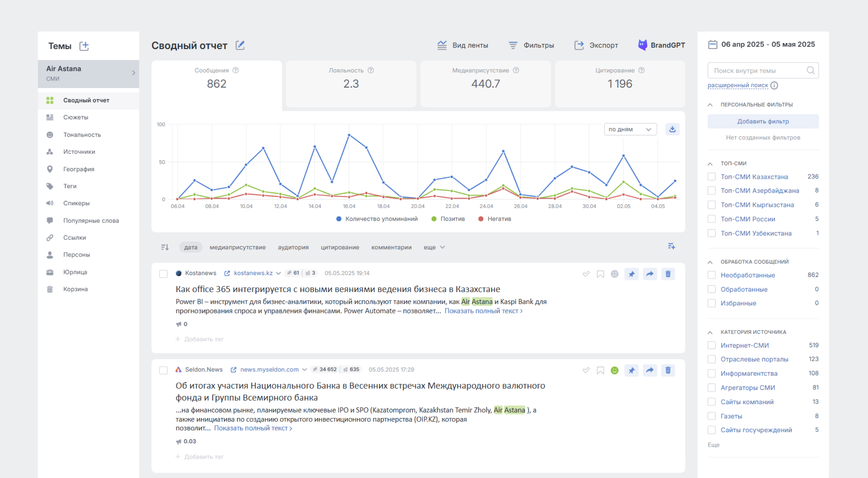This screenshot has height=478, width=868.
Task: Show the Медиаприсутствие help icon
Action: click(x=516, y=70)
